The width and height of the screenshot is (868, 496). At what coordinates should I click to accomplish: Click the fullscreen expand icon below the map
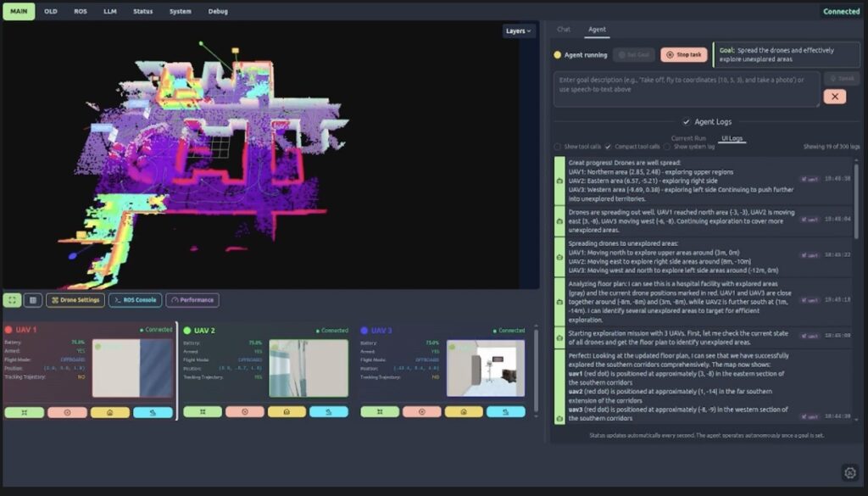[13, 300]
